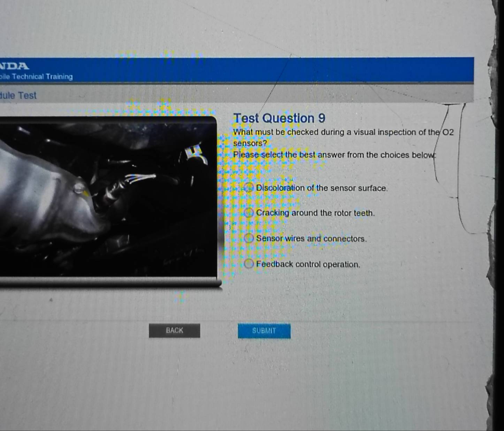
Task: Click the radio circle beside the top answer
Action: tap(249, 188)
